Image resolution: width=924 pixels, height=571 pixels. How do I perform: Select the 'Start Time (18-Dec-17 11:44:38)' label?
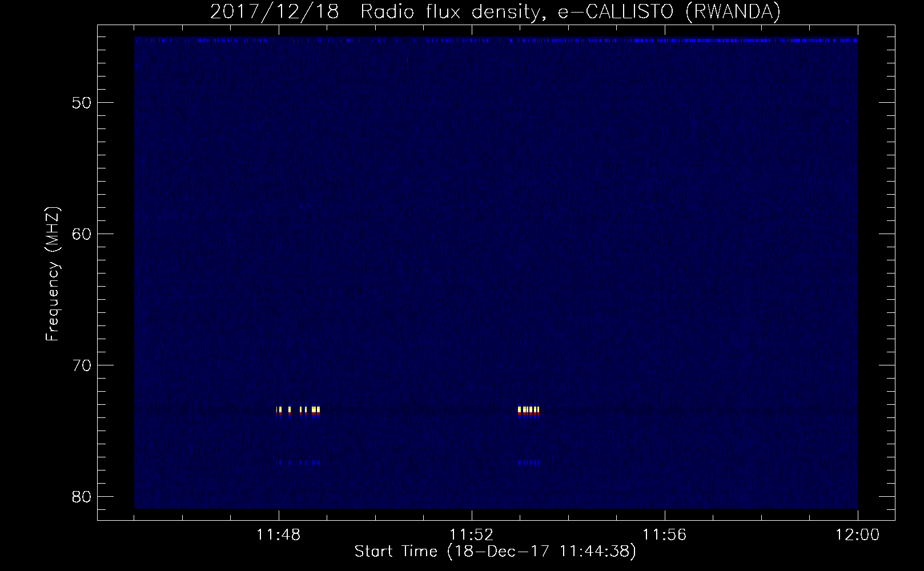point(495,552)
